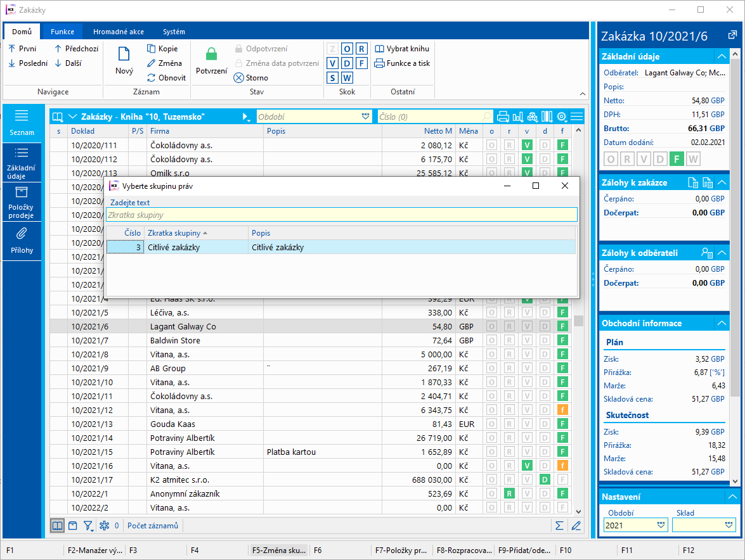Open the Přílohy paperclip sidebar icon
The height and width of the screenshot is (560, 745).
(22, 234)
